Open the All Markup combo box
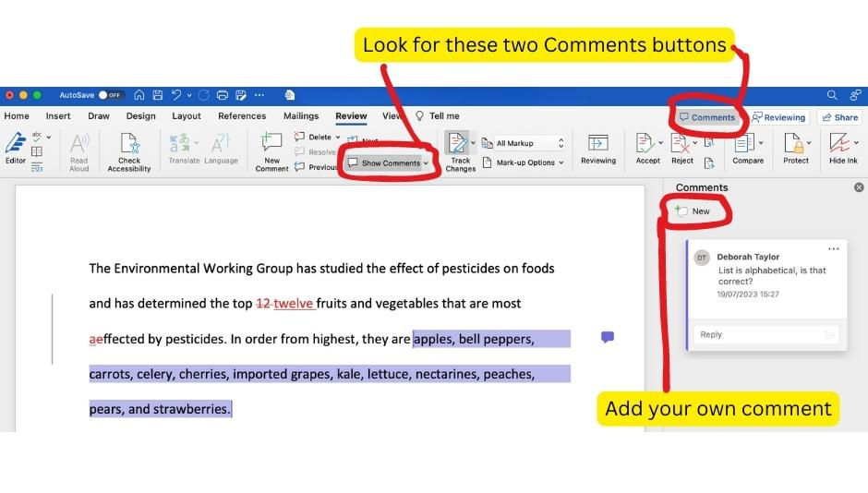868x493 pixels. [x=530, y=143]
